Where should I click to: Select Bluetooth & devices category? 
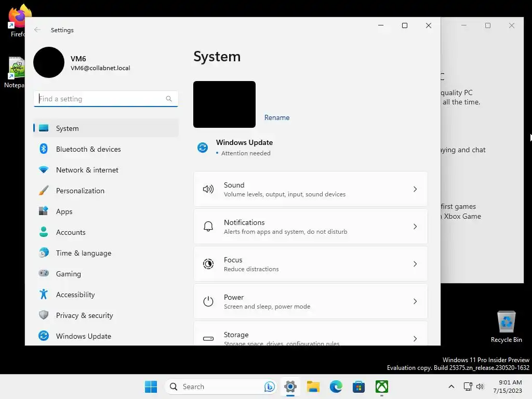click(106, 149)
